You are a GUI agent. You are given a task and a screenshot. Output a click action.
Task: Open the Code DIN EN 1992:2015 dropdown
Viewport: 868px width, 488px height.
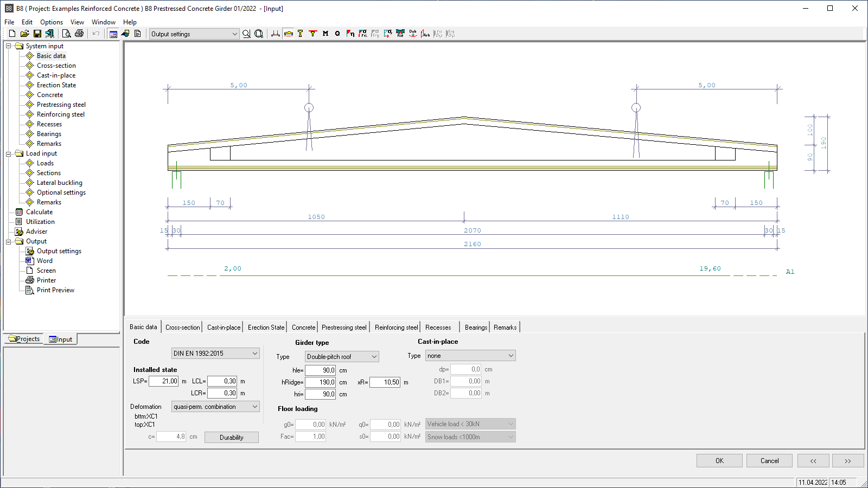coord(215,354)
